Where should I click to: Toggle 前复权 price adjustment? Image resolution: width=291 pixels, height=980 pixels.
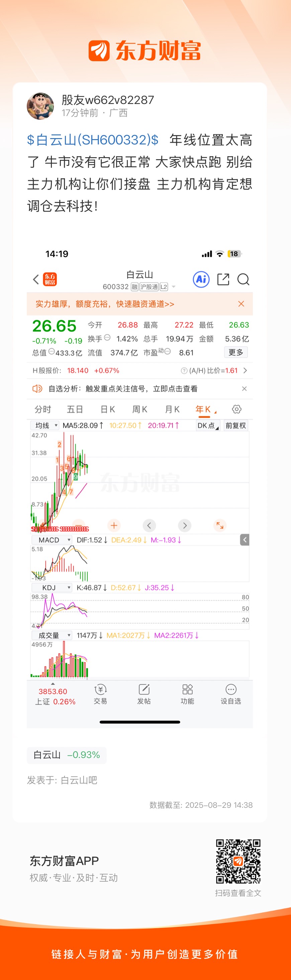236,425
